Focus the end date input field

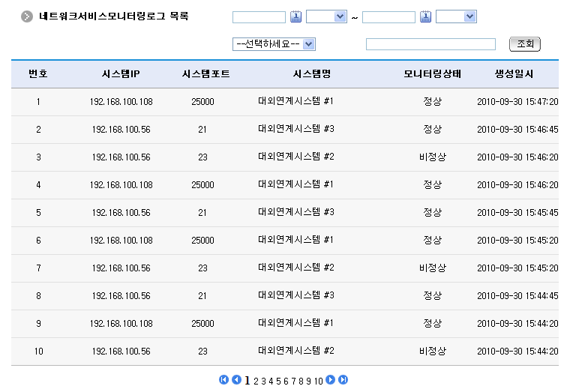point(388,16)
